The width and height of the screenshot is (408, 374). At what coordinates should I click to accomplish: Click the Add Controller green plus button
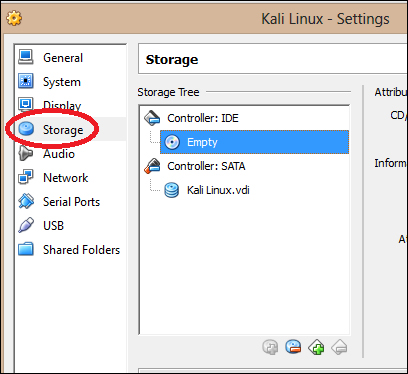tap(316, 347)
